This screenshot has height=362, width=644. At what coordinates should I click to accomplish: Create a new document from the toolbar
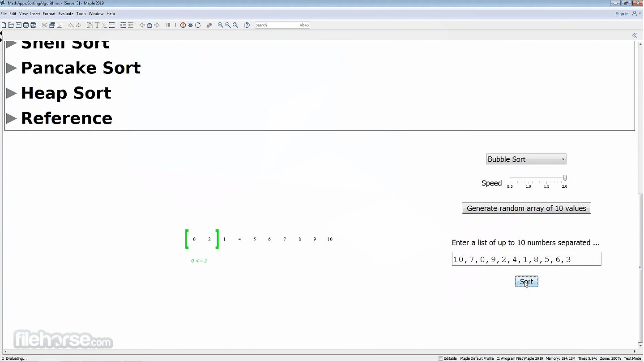pyautogui.click(x=4, y=25)
